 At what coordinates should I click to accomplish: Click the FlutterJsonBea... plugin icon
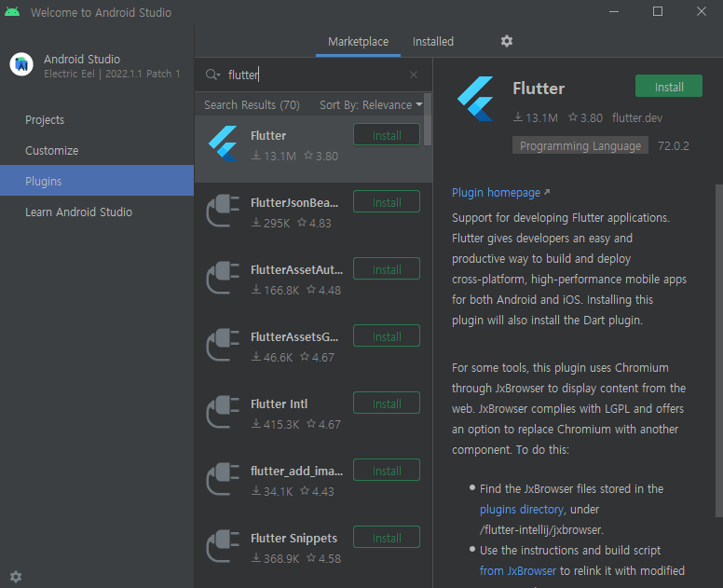pyautogui.click(x=224, y=211)
